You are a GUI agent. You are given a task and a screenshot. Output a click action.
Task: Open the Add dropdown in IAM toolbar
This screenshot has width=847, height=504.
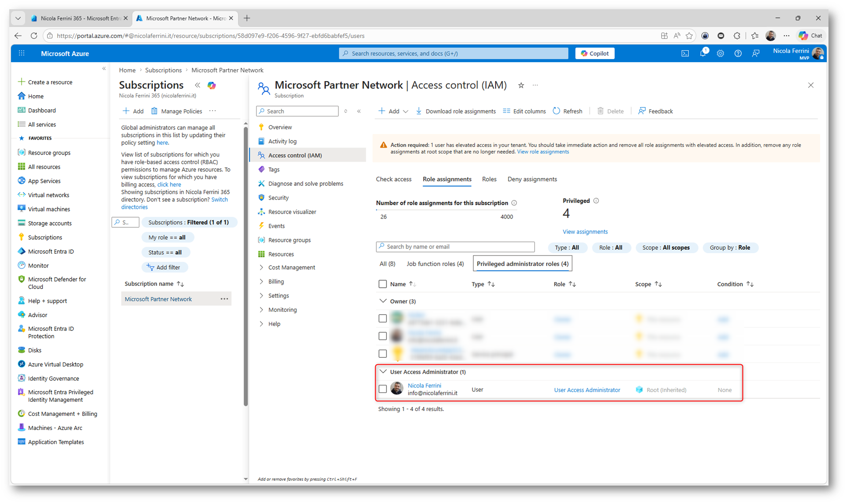394,111
